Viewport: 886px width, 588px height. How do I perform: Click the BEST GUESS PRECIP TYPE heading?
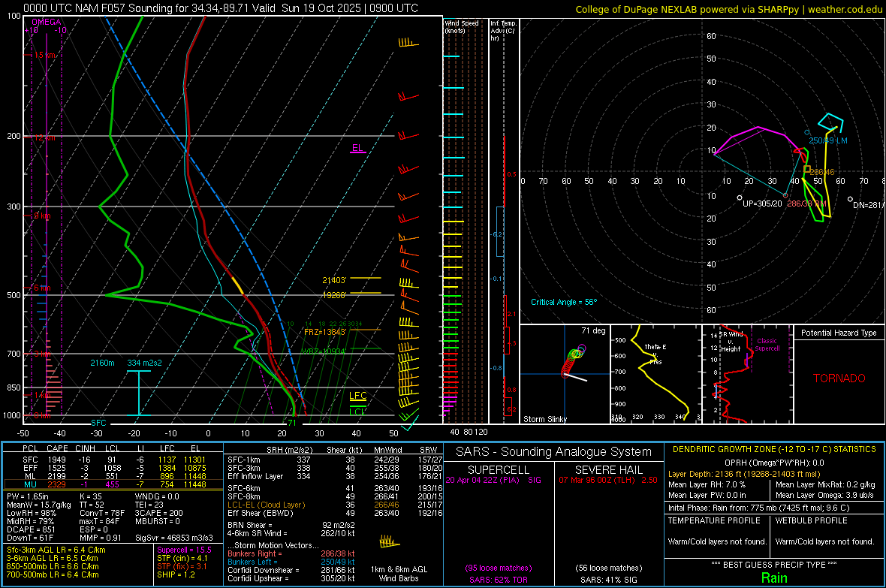pos(774,564)
